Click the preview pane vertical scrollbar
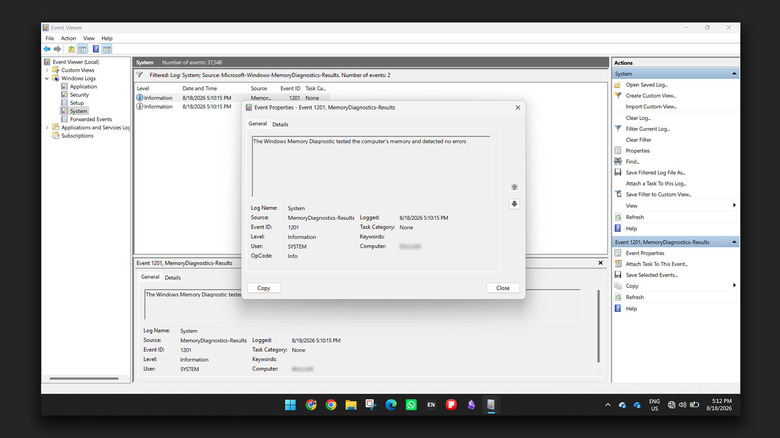Image resolution: width=780 pixels, height=438 pixels. point(598,326)
